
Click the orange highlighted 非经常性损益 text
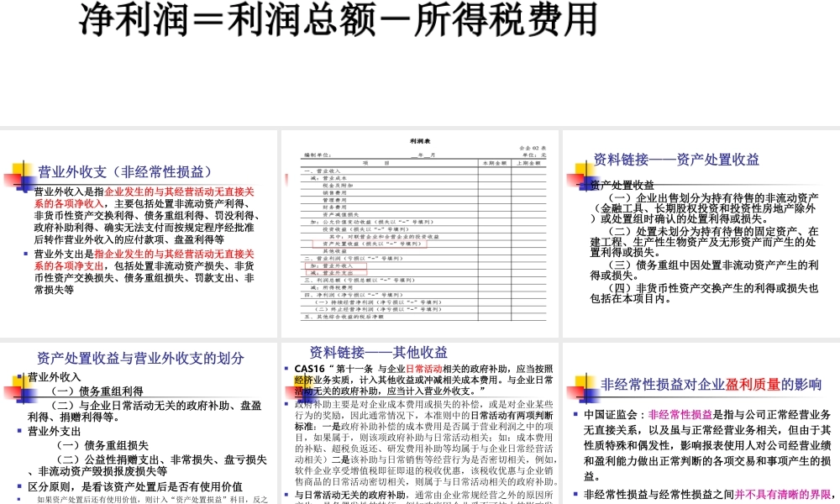[680, 416]
